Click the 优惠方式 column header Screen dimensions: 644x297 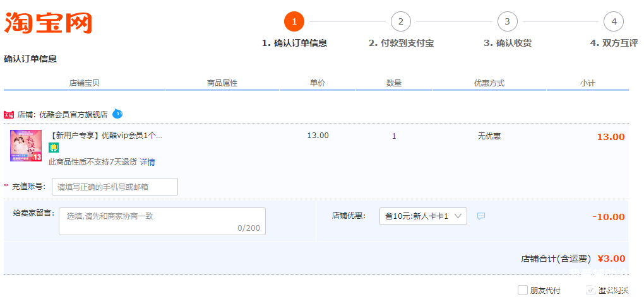pos(489,83)
